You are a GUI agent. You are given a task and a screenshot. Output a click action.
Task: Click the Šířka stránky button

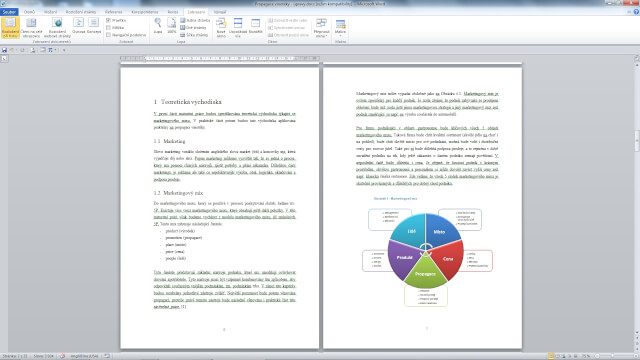tap(194, 35)
